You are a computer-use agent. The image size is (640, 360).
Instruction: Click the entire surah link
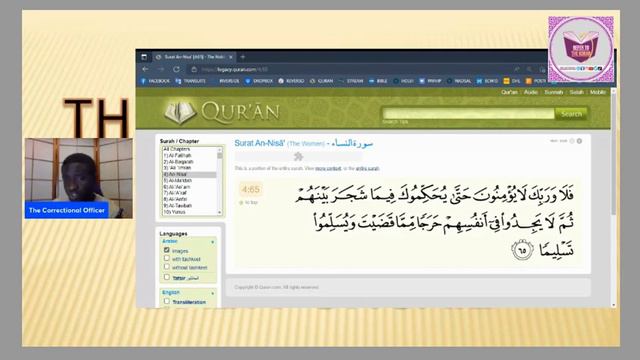(x=367, y=169)
